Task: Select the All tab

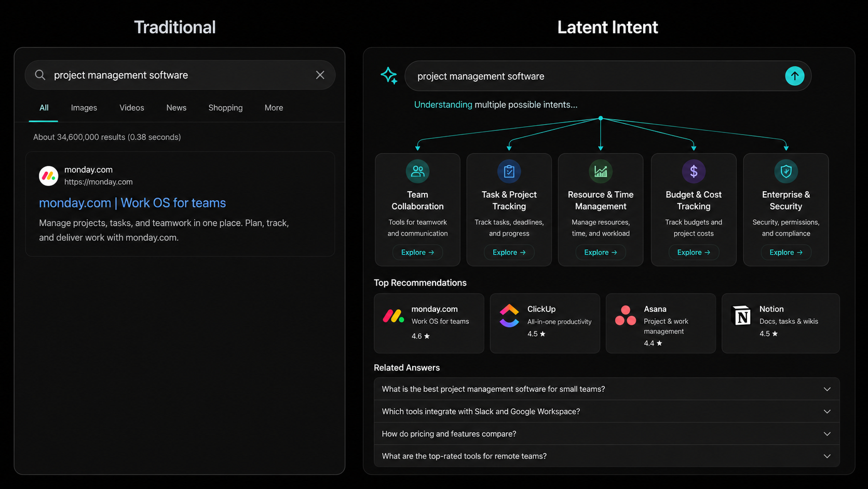Action: [44, 108]
